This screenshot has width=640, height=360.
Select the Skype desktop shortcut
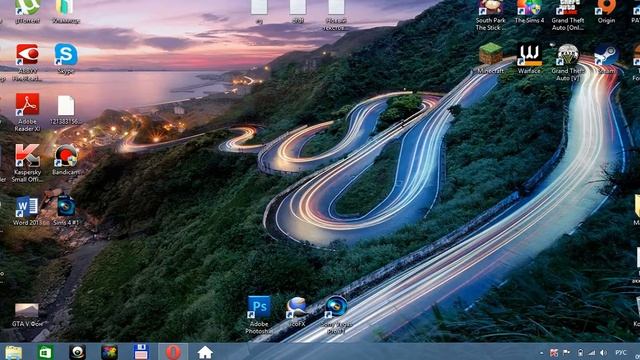click(66, 58)
